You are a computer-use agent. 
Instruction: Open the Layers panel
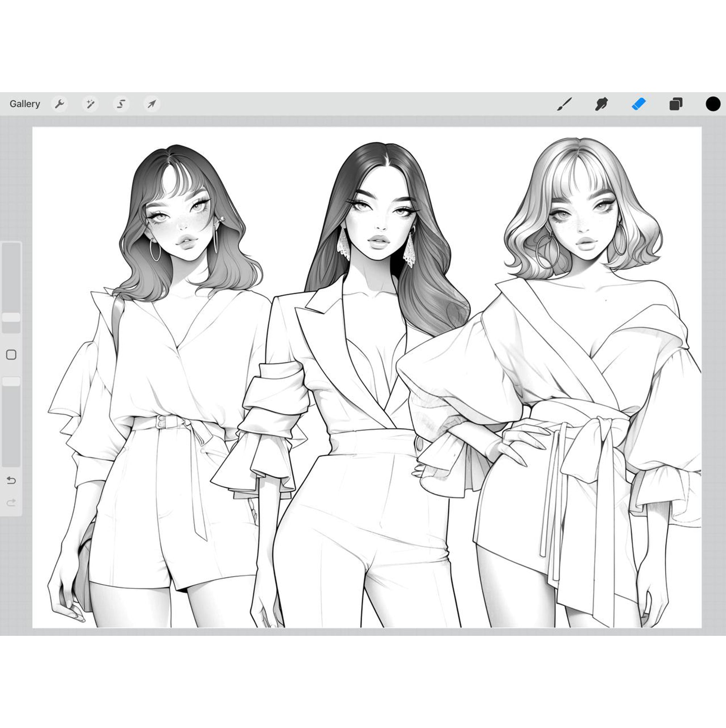[x=675, y=104]
